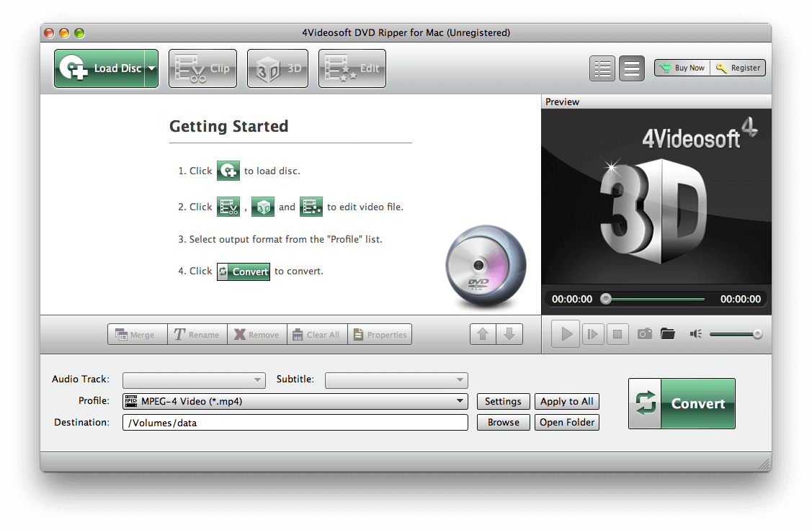Image resolution: width=812 pixels, height=530 pixels.
Task: Mute audio with the speaker icon
Action: [695, 333]
